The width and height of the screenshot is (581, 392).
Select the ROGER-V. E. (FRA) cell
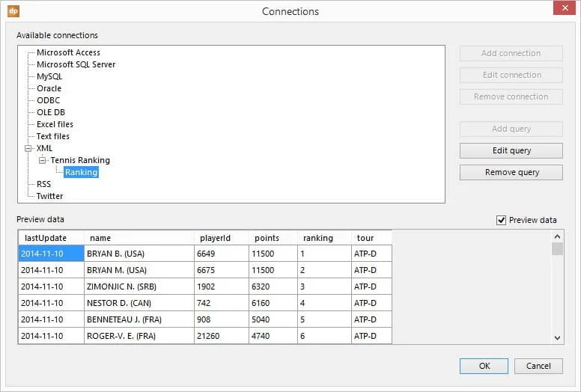point(139,336)
